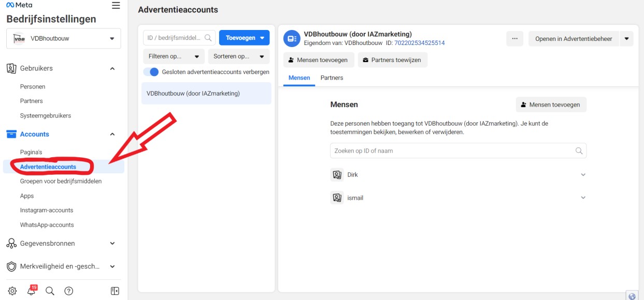Focus the ID / bedrijfsmiddel search field
This screenshot has height=300, width=644.
coord(179,38)
